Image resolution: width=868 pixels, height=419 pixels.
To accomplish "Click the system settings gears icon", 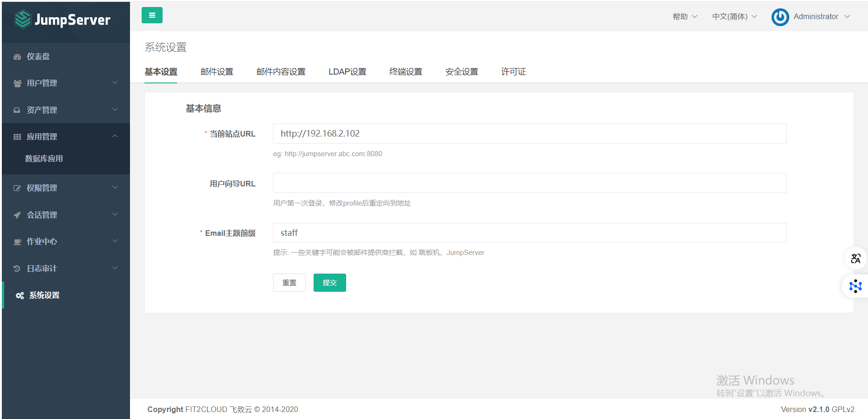I will click(20, 295).
